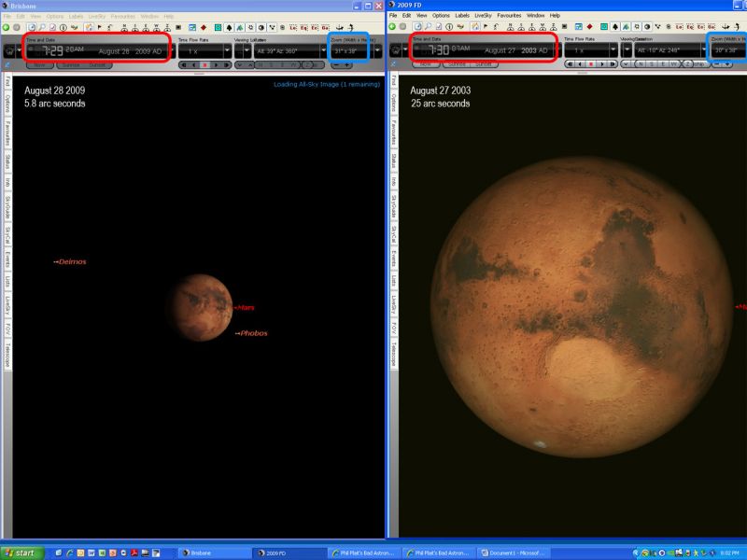Viewport: 747px width, 560px height.
Task: Open the Favourites menu in 2009 FD window
Action: click(x=509, y=15)
